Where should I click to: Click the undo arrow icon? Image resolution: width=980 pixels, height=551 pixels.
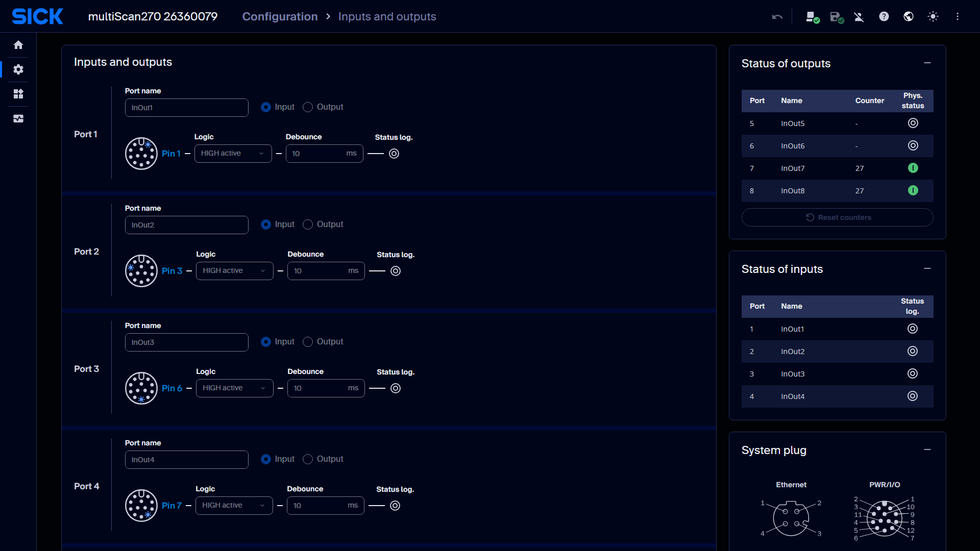point(777,17)
